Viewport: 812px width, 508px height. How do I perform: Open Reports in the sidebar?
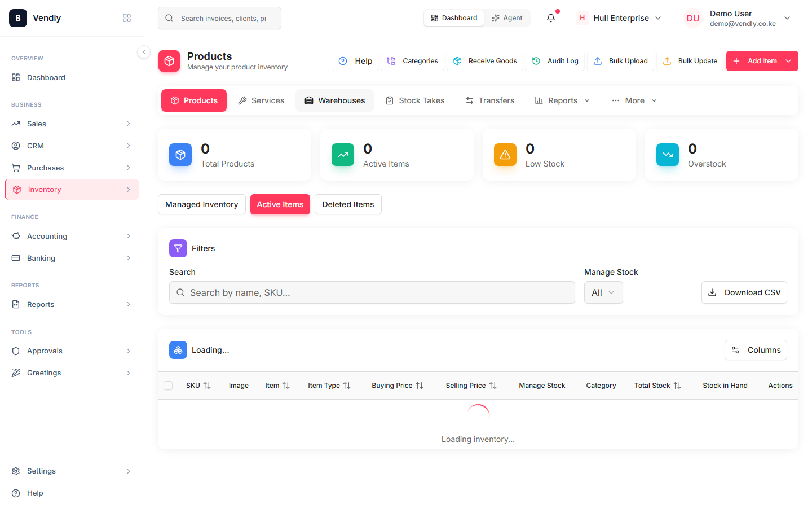[x=72, y=304]
